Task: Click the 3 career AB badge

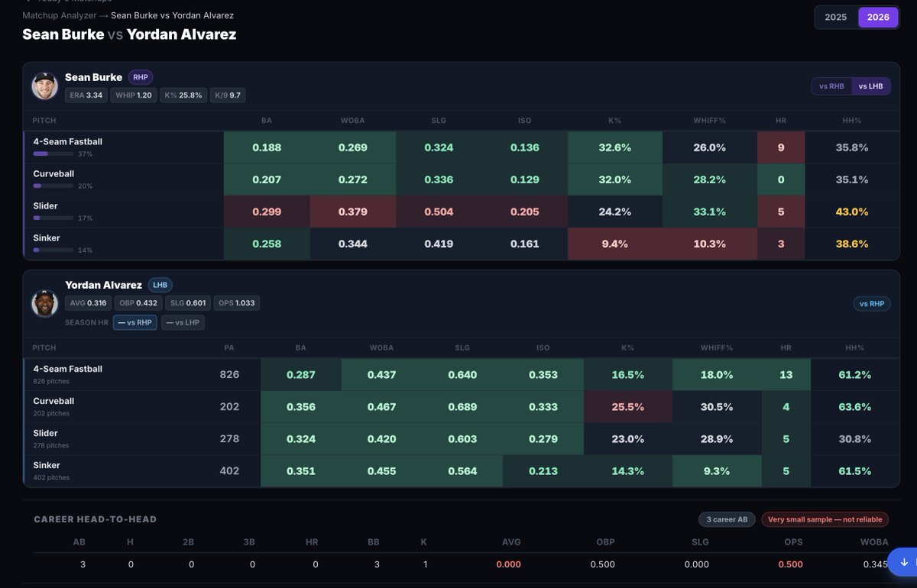Action: tap(727, 519)
